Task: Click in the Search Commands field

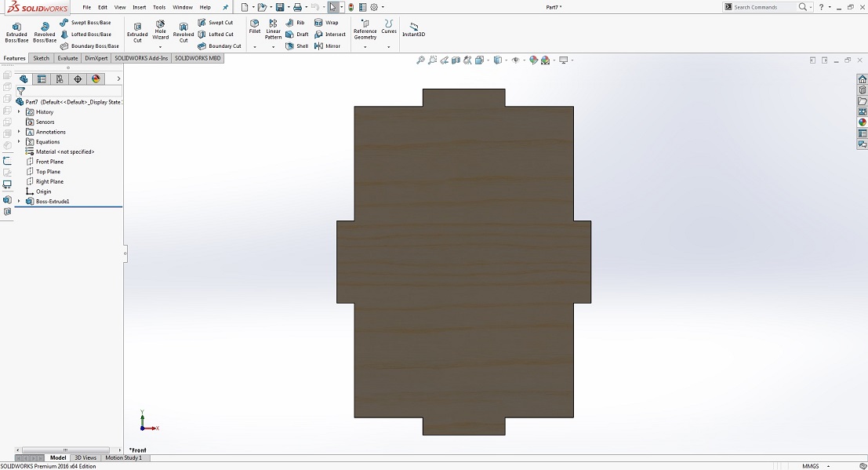Action: (764, 7)
